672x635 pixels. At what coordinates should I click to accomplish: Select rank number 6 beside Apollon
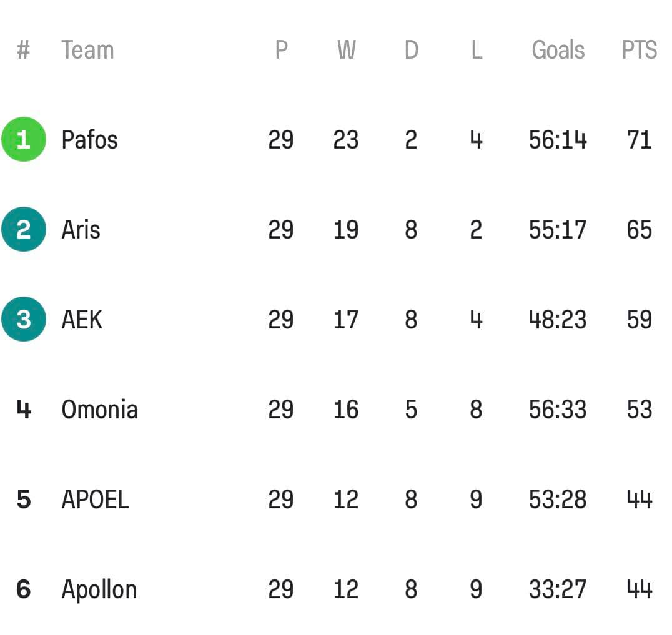tap(24, 589)
